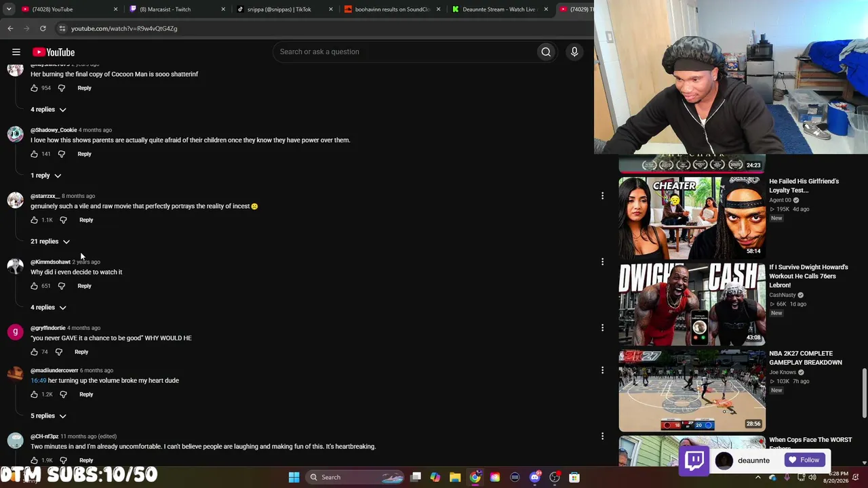
Task: Open Discord from the taskbar
Action: click(534, 477)
